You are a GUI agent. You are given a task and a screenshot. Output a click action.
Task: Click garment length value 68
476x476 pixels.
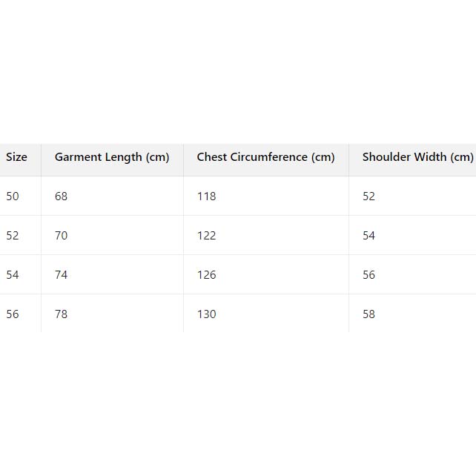61,196
